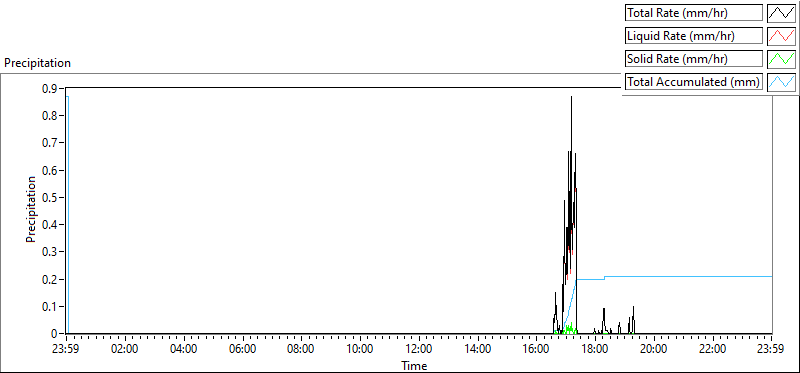Select the Total Accumulated (mm) legend label

point(694,82)
